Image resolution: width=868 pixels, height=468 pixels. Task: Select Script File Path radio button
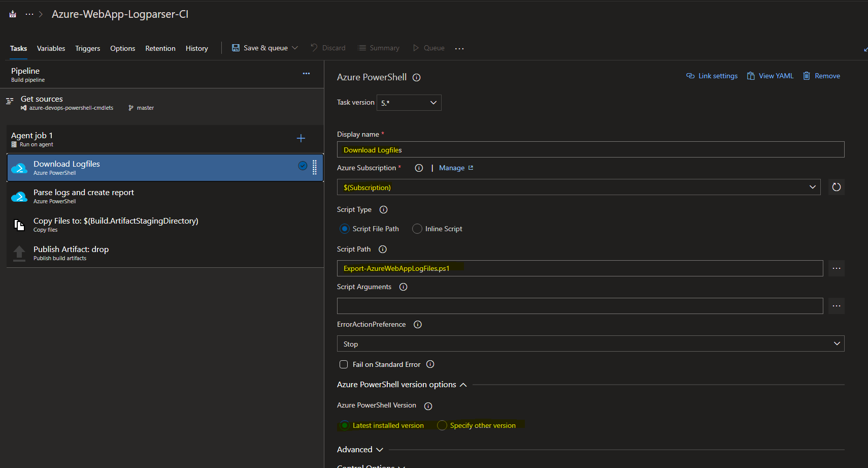pyautogui.click(x=345, y=229)
